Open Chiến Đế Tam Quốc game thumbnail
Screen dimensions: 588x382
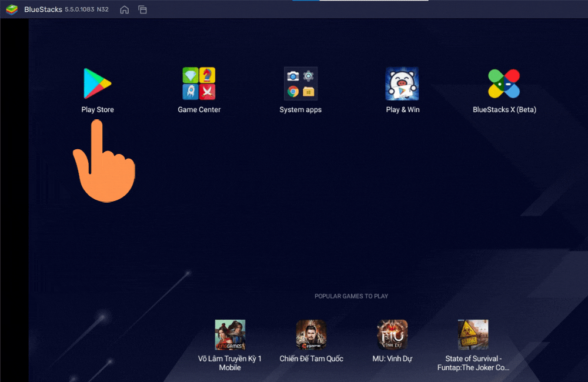click(x=311, y=335)
